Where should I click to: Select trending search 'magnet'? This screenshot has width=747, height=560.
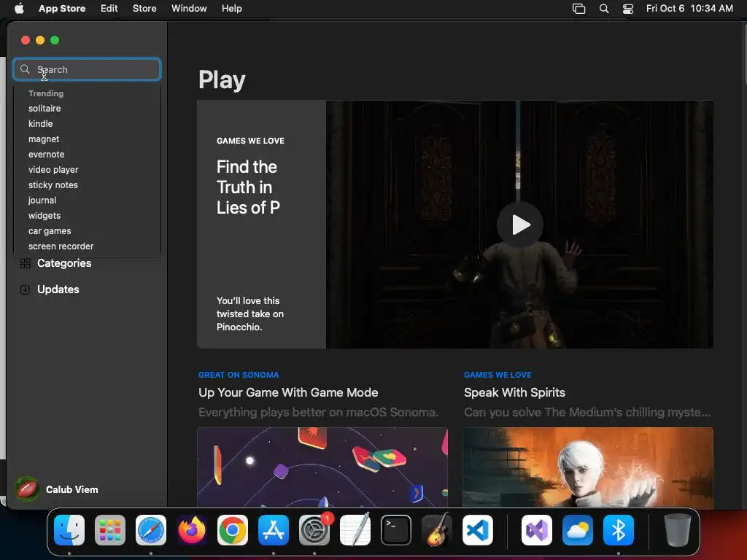click(x=44, y=139)
